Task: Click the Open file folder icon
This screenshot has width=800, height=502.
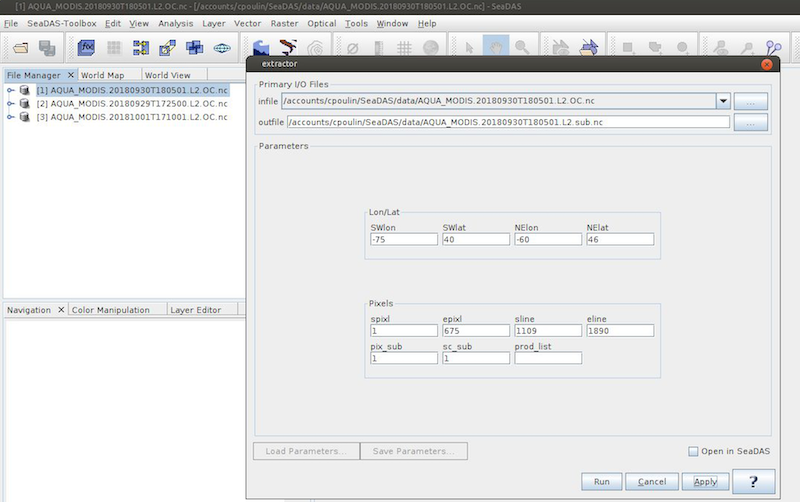Action: 20,47
